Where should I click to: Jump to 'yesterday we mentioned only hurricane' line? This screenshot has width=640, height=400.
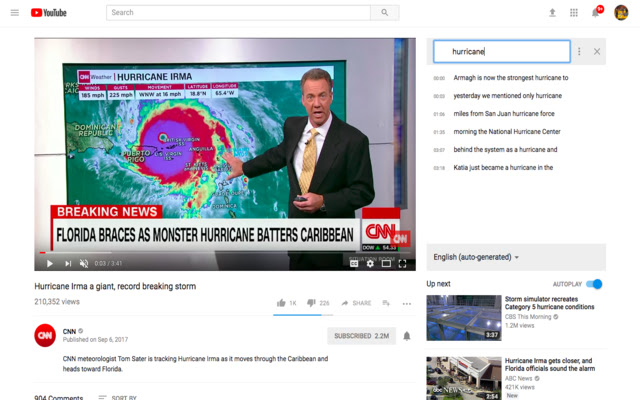pyautogui.click(x=508, y=96)
